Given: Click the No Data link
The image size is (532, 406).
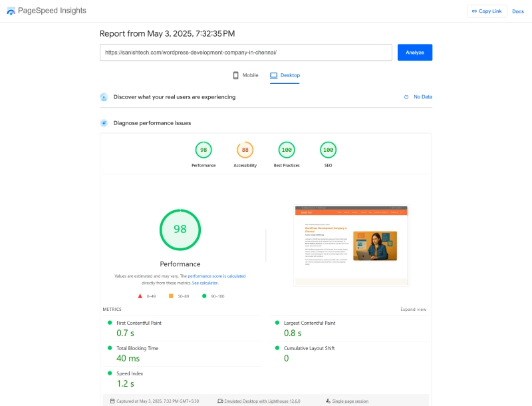Looking at the screenshot, I should (x=423, y=97).
